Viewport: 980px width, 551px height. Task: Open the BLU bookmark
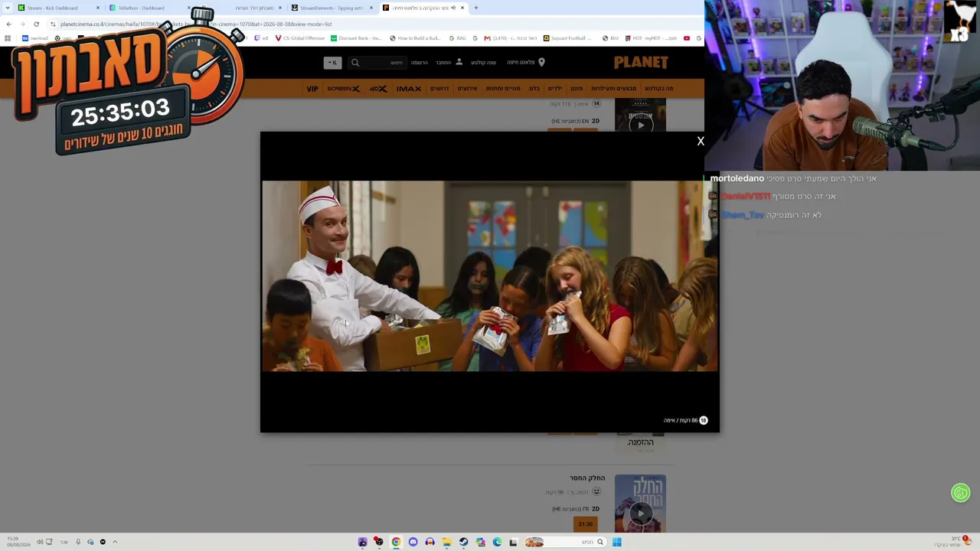point(610,38)
